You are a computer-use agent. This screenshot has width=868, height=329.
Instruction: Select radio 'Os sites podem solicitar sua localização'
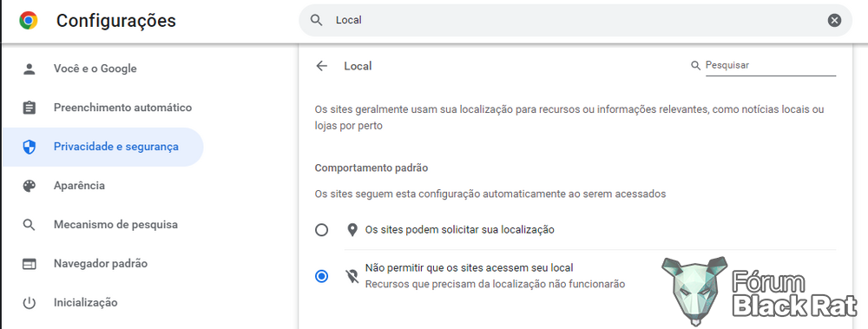point(321,229)
